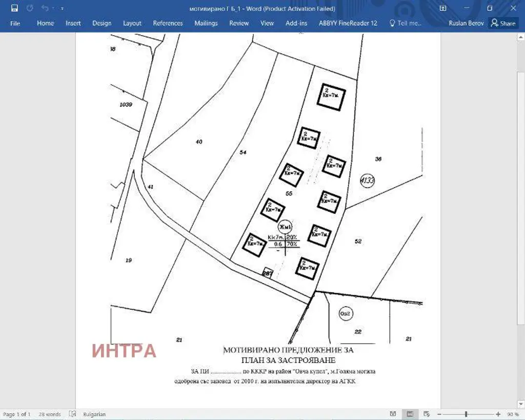Click the Save icon in the title bar

[x=14, y=9]
